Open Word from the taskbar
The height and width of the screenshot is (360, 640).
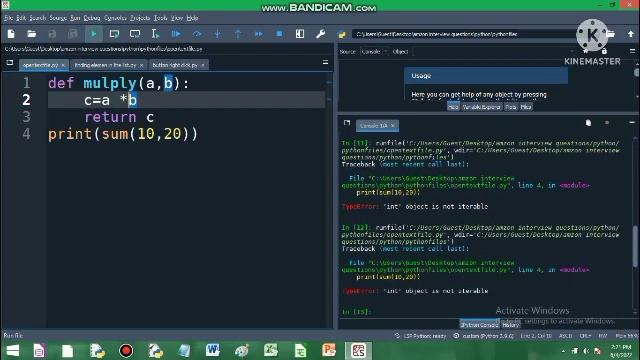click(213, 350)
